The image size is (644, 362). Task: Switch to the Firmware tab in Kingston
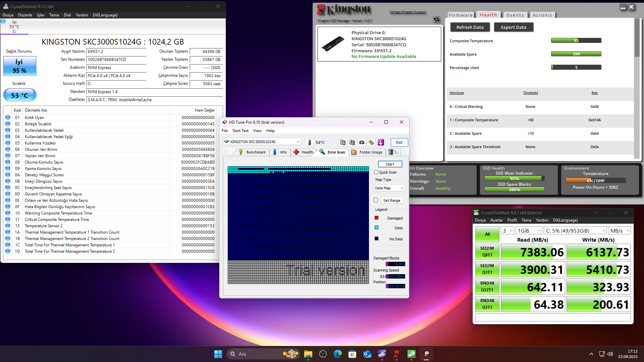click(x=461, y=15)
